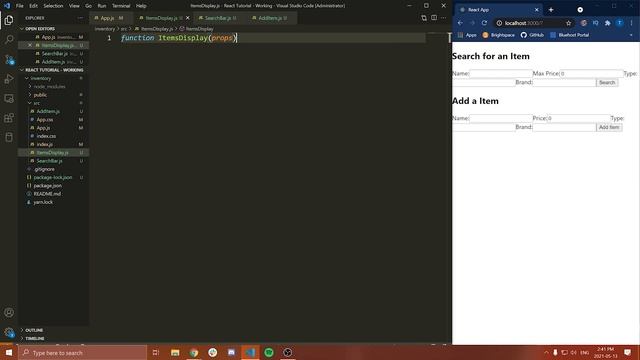Viewport: 640px width, 360px height.
Task: Open the Accounts menu icon
Action: 9,313
